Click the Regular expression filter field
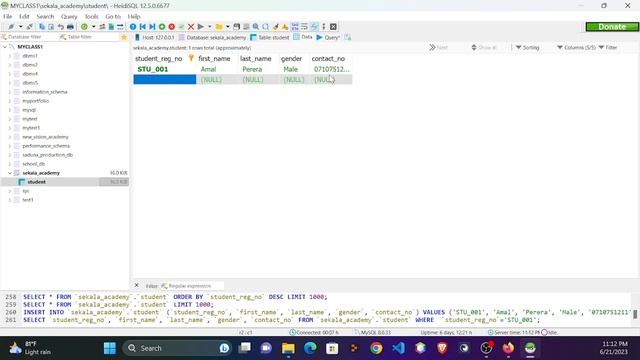The image size is (640, 360). point(192,286)
